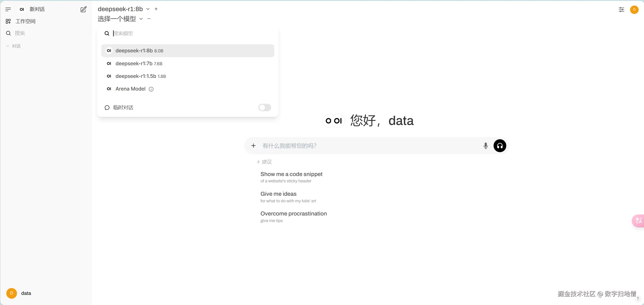This screenshot has height=305, width=644.
Task: Remove second model with minus icon
Action: pyautogui.click(x=149, y=19)
